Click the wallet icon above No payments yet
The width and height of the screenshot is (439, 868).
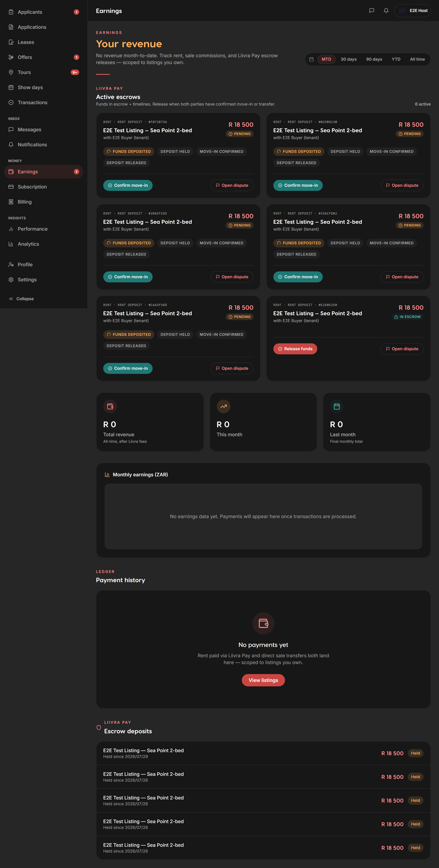coord(263,623)
